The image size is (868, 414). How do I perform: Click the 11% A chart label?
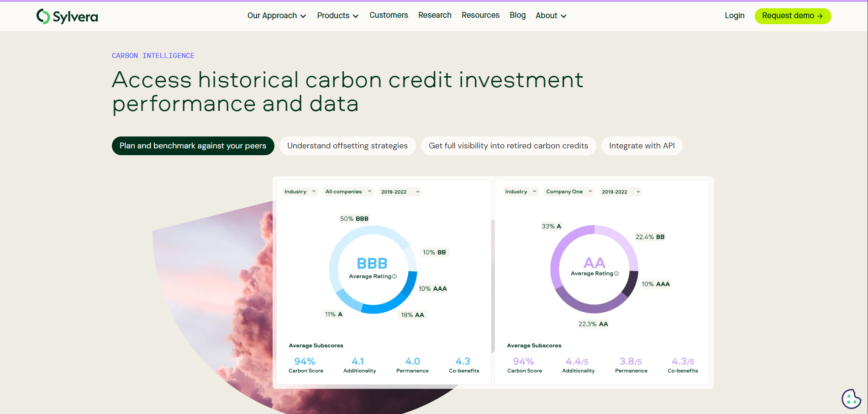point(333,314)
